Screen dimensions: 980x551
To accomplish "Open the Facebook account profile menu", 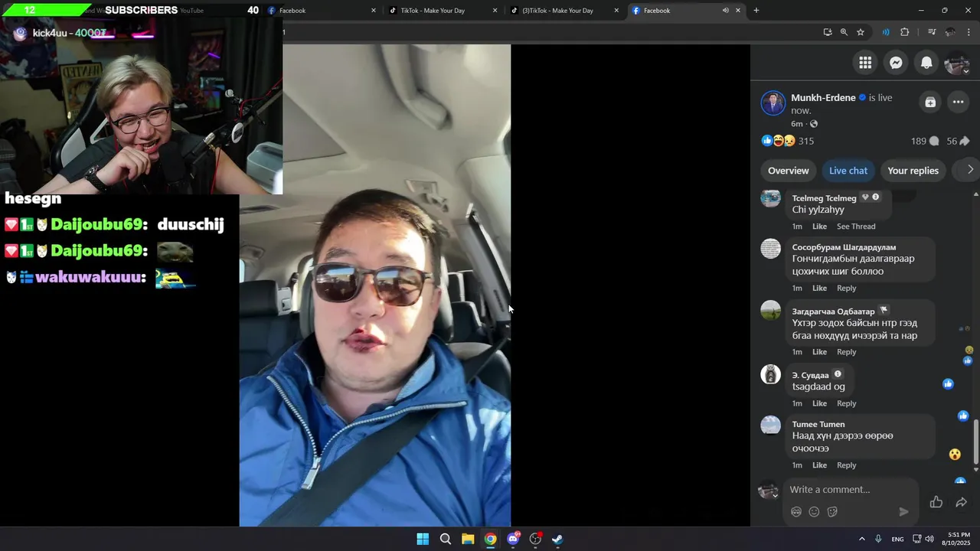I will pos(957,64).
